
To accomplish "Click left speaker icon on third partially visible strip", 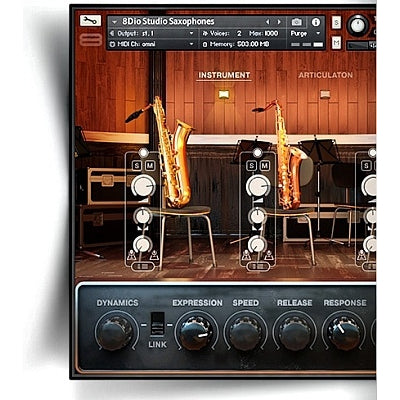I will pyautogui.click(x=362, y=255).
